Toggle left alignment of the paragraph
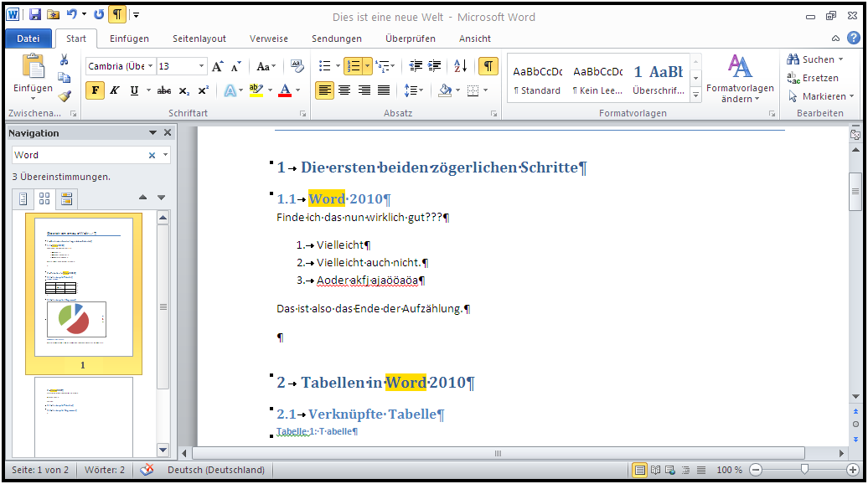Viewport: 868px width, 484px height. [324, 90]
